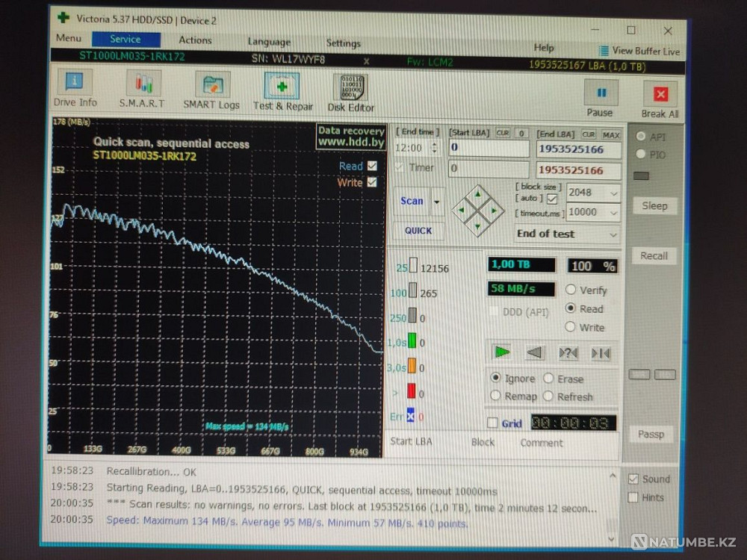Click the Start LBA input field
747x560 pixels.
pyautogui.click(x=489, y=148)
